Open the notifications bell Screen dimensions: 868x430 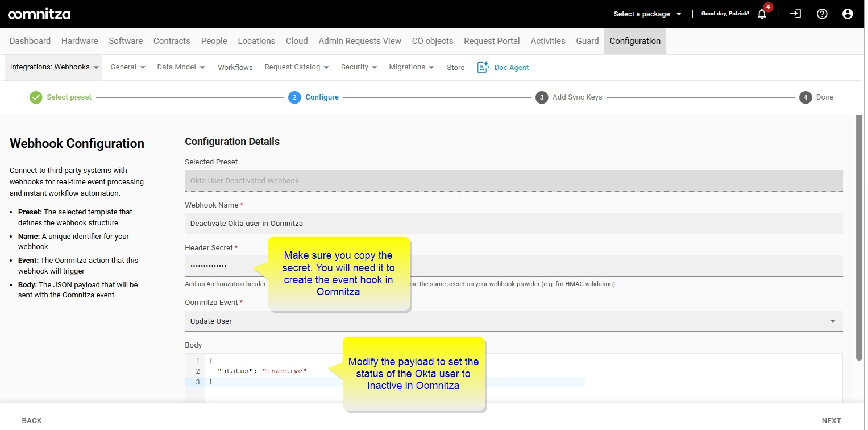[762, 14]
